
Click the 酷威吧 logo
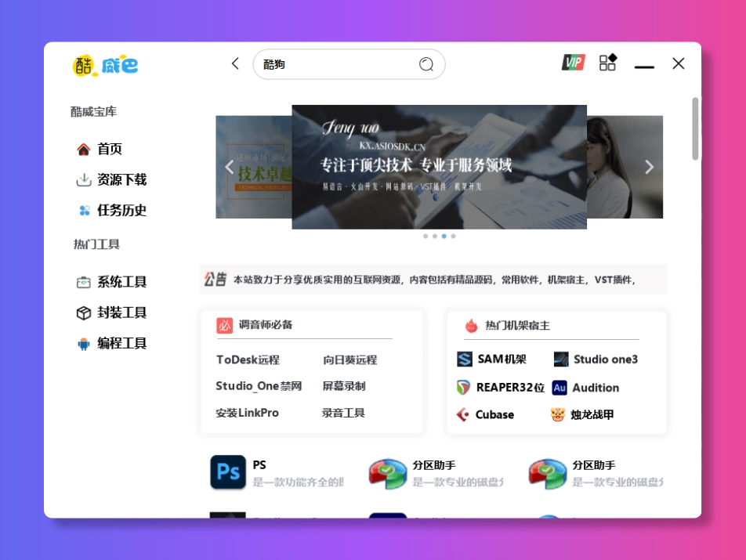pos(105,65)
